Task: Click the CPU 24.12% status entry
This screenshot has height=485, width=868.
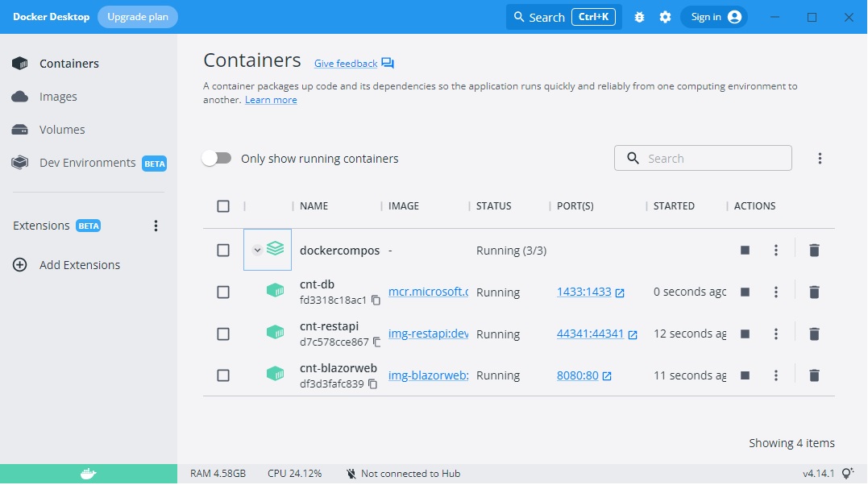Action: [x=294, y=474]
